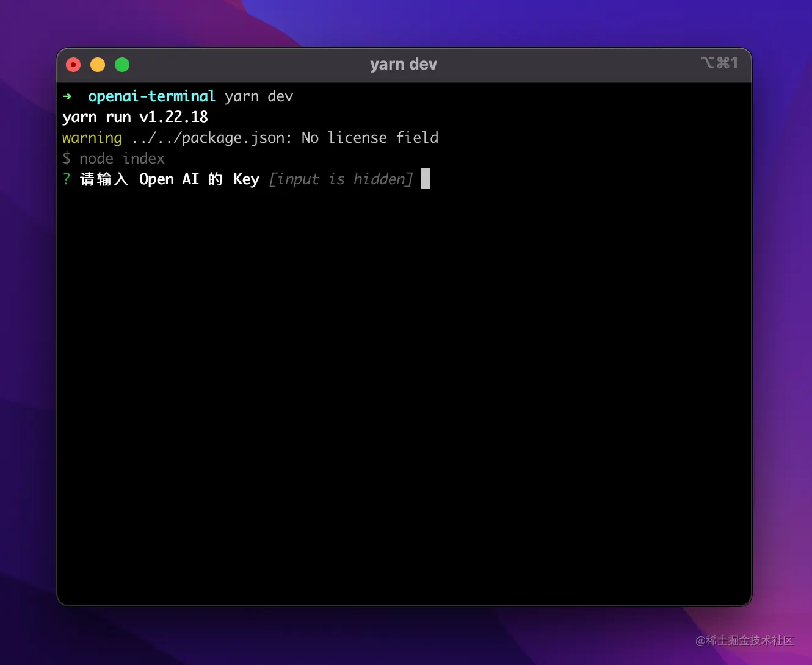Click the "yarn run v1.22.18" line

click(135, 117)
